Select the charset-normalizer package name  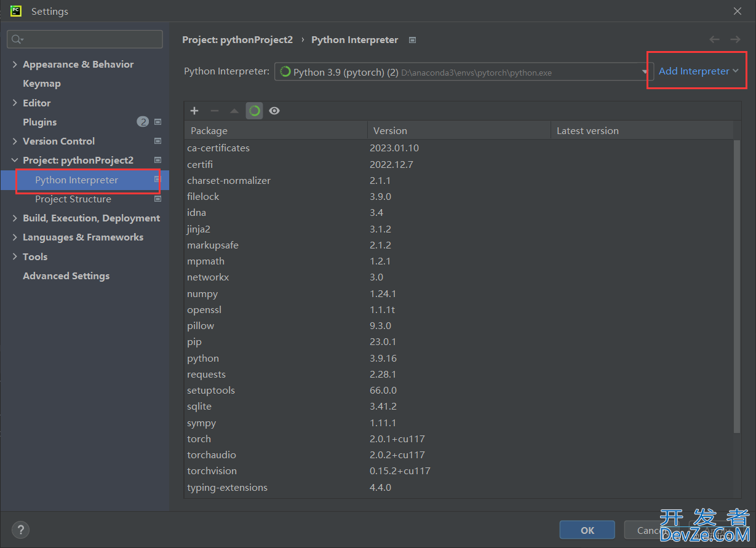pos(229,180)
